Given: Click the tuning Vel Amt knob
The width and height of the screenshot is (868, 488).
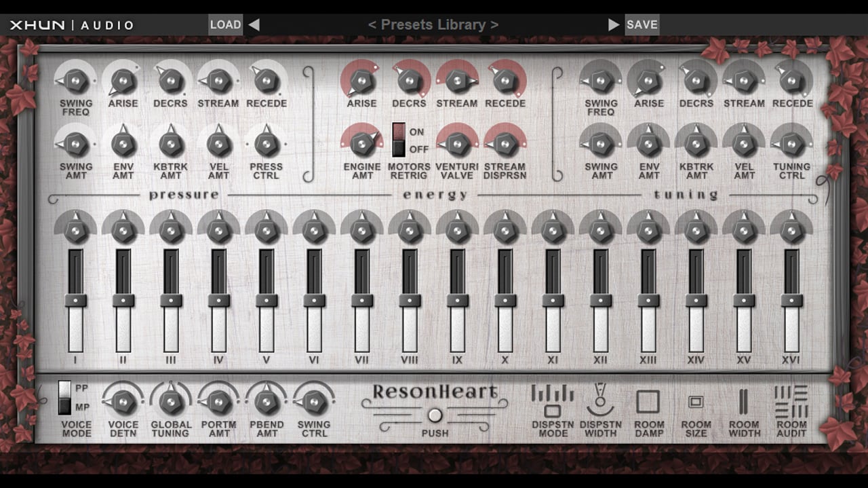Looking at the screenshot, I should click(x=744, y=144).
